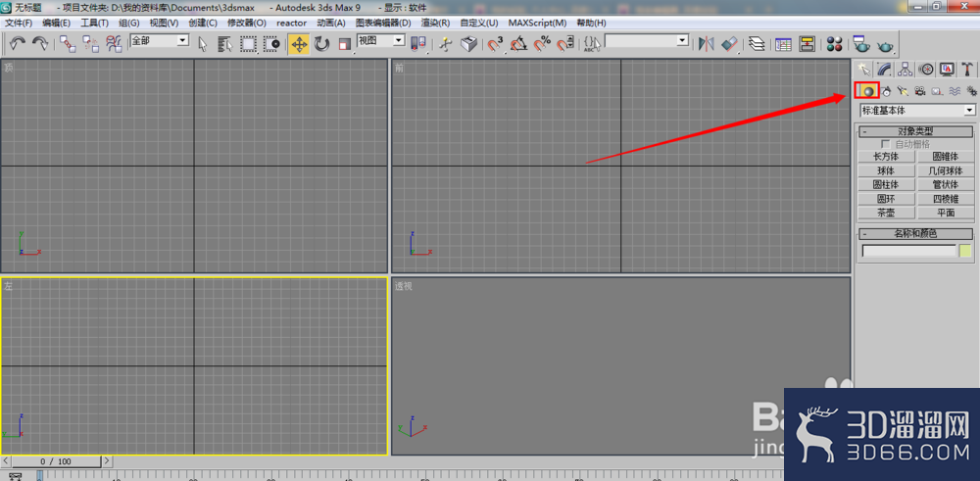Select the Cameras category icon
Viewport: 980px width, 481px height.
click(x=919, y=91)
